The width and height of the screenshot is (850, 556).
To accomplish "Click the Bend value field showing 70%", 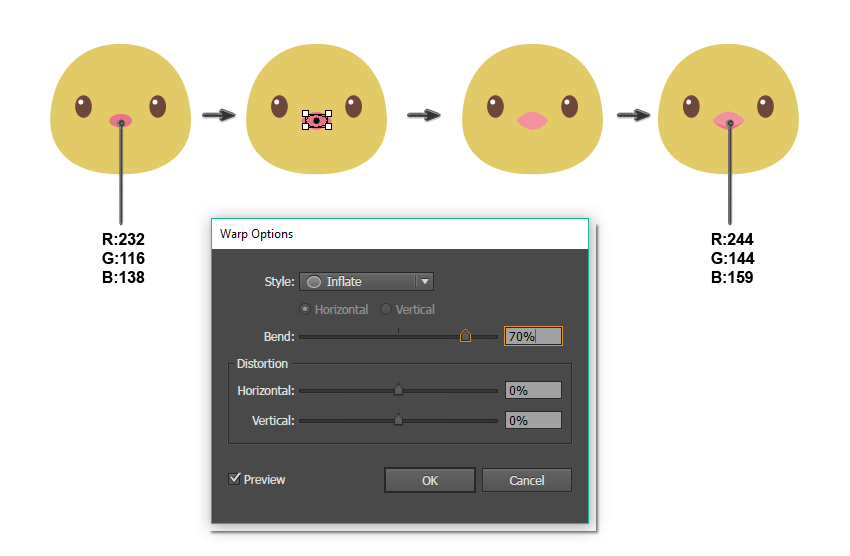I will 533,336.
